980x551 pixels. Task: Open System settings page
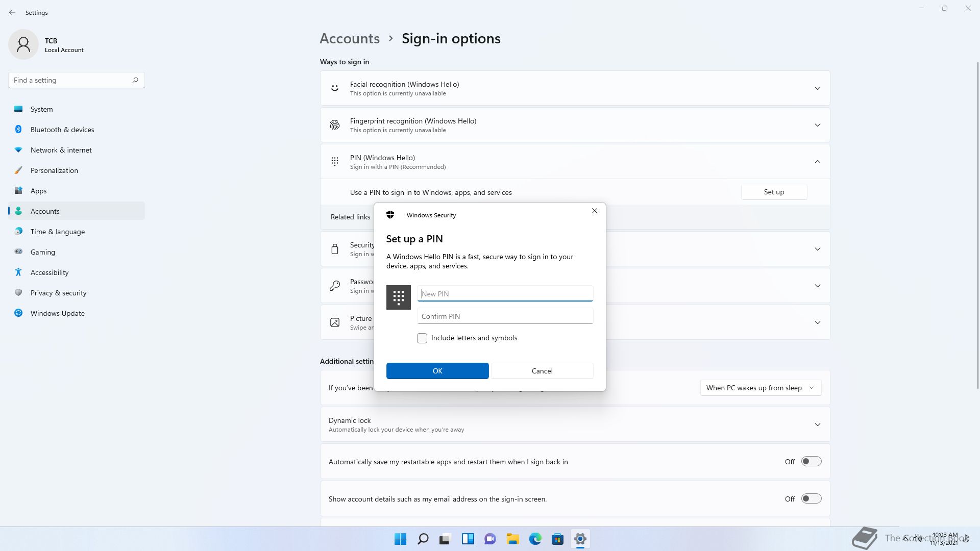[x=77, y=109]
